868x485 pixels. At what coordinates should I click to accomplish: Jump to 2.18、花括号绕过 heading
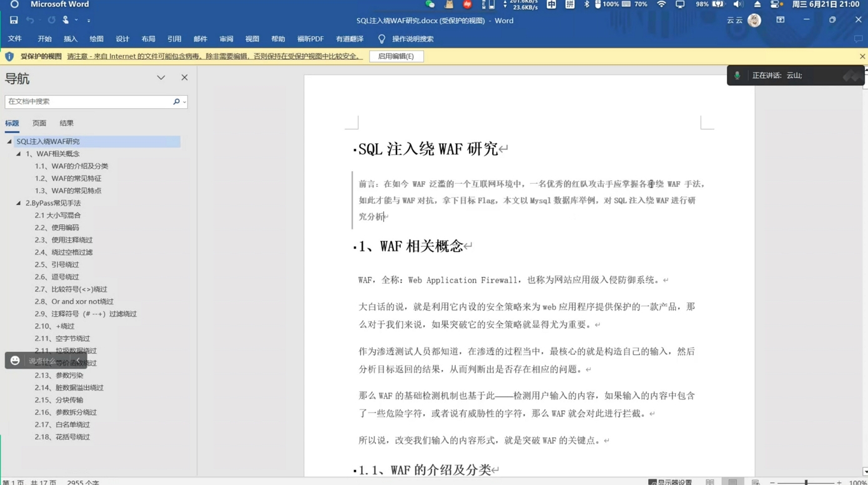62,437
